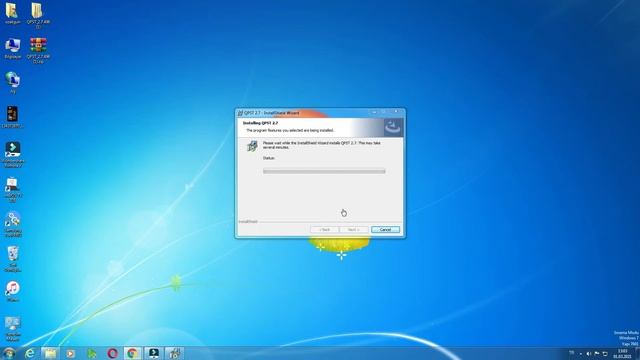Click the greyed-out Back button in the wizard
The width and height of the screenshot is (640, 360).
[x=324, y=229]
